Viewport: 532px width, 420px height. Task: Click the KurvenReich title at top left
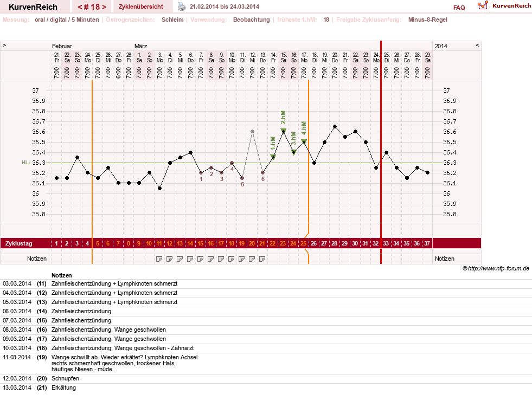click(33, 7)
